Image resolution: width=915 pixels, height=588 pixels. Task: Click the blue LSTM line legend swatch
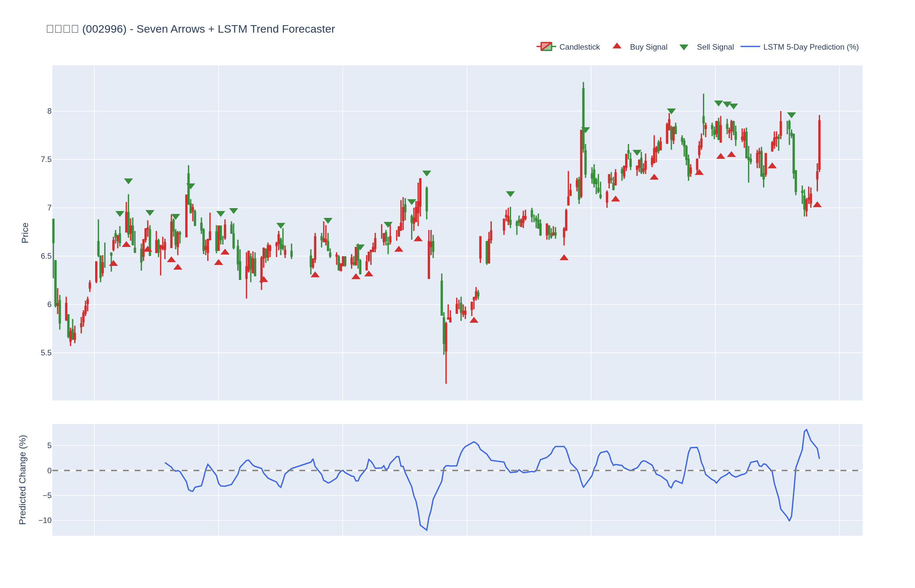point(750,47)
